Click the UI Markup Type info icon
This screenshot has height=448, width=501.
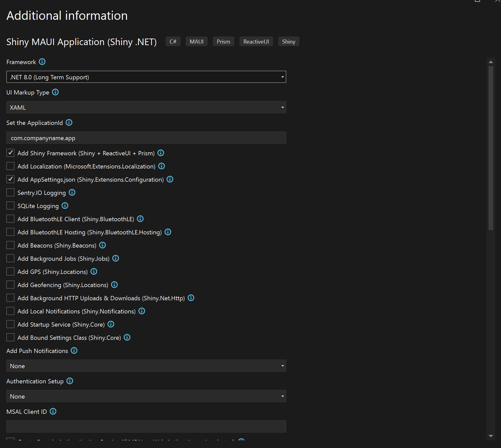(x=55, y=92)
